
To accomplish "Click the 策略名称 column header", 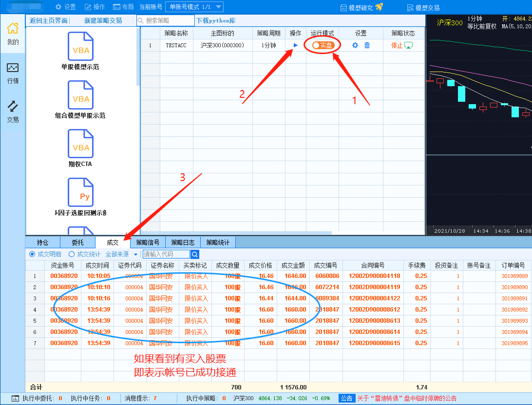I will point(176,33).
